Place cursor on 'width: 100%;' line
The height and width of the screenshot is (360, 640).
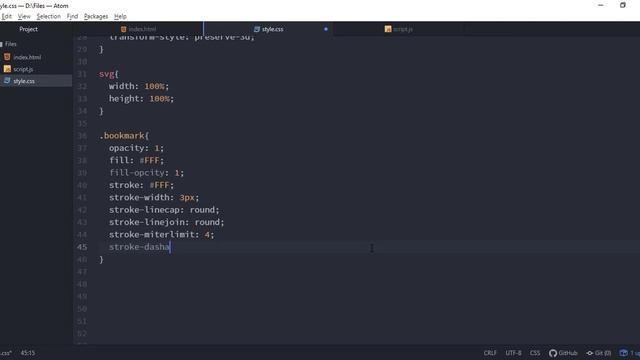(139, 87)
